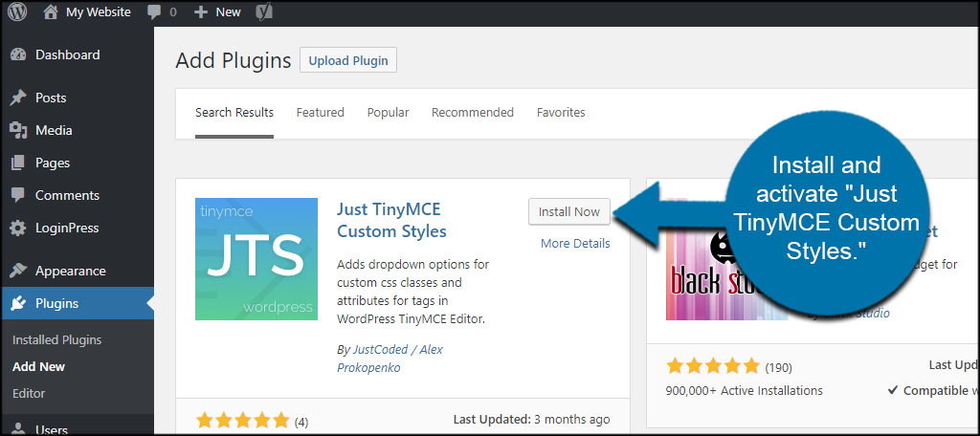Click the Plugins plug icon
The height and width of the screenshot is (436, 980).
pos(18,304)
